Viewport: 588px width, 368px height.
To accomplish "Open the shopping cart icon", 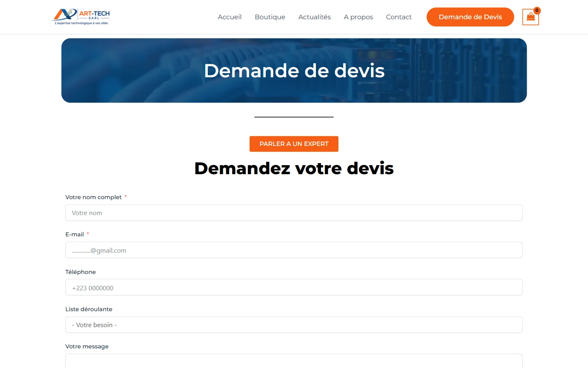I will pyautogui.click(x=530, y=17).
